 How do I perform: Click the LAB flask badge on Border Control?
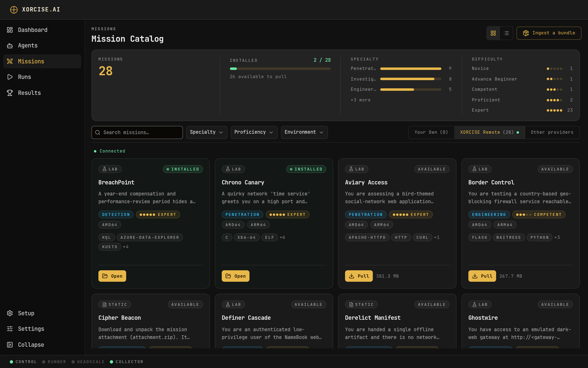click(x=480, y=169)
